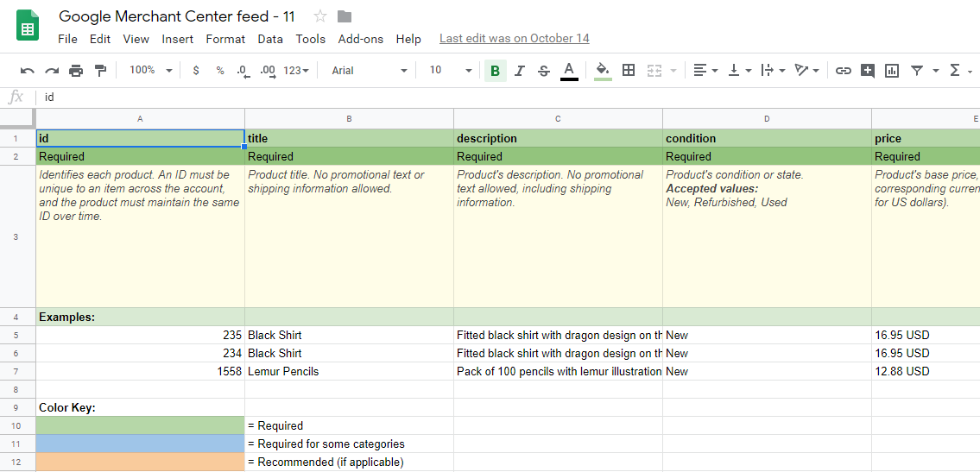Viewport: 980px width, 472px height.
Task: Toggle Italic formatting
Action: 519,71
